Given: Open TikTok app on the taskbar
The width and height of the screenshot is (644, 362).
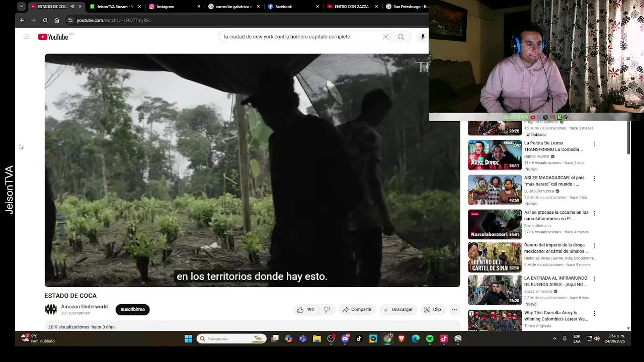Looking at the screenshot, I should 359,339.
